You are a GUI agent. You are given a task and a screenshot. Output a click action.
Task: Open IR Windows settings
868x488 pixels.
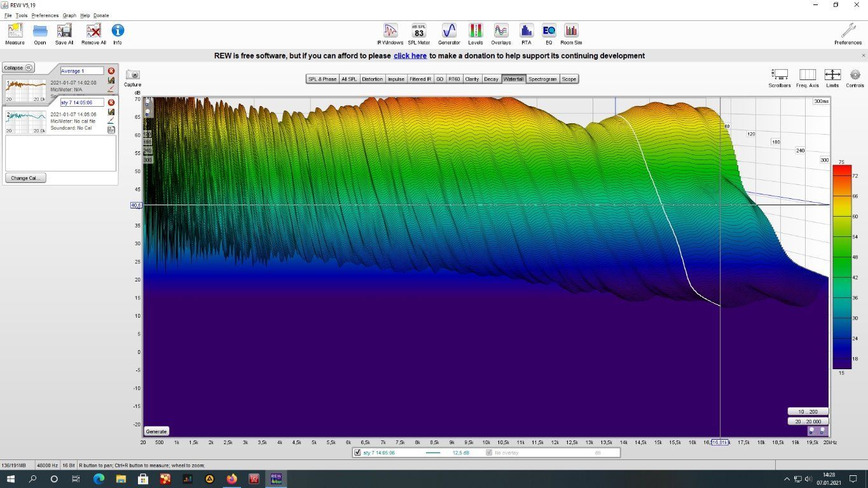(x=390, y=34)
